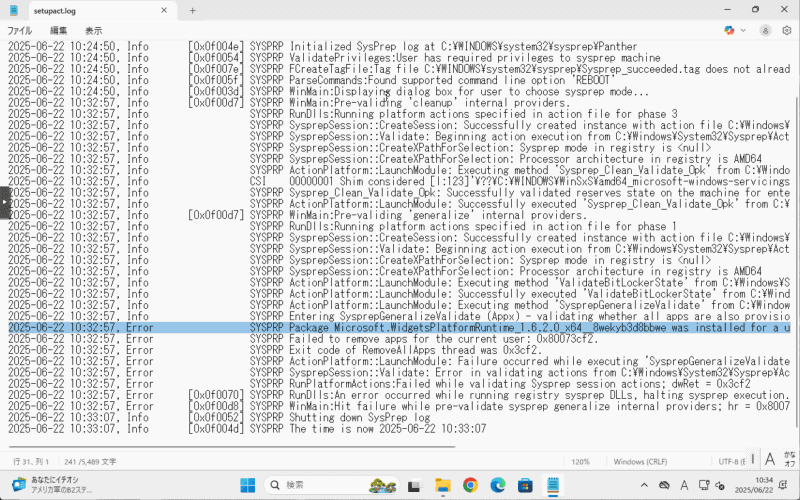Click the 'RunPlatformActions:Failed' error line

pos(380,384)
